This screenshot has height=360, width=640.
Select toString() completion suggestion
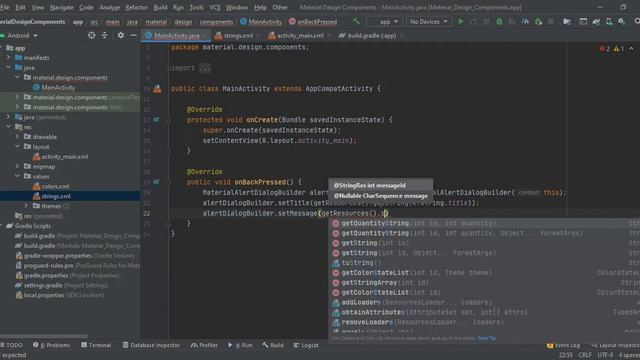484,263
